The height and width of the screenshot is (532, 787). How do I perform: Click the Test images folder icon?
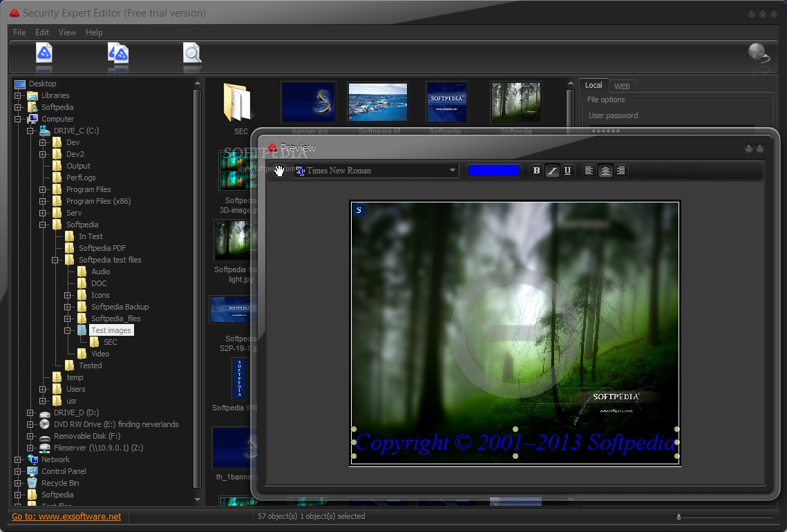[82, 330]
